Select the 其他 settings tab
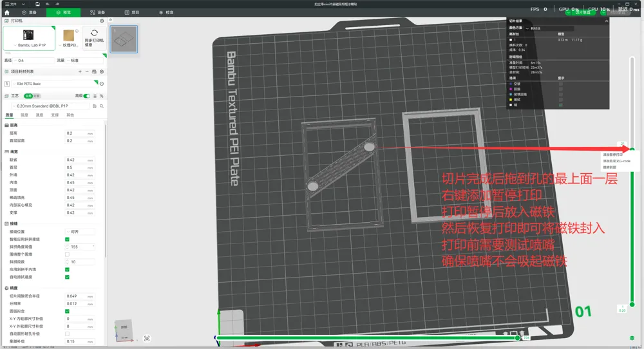644x349 pixels. pyautogui.click(x=70, y=115)
